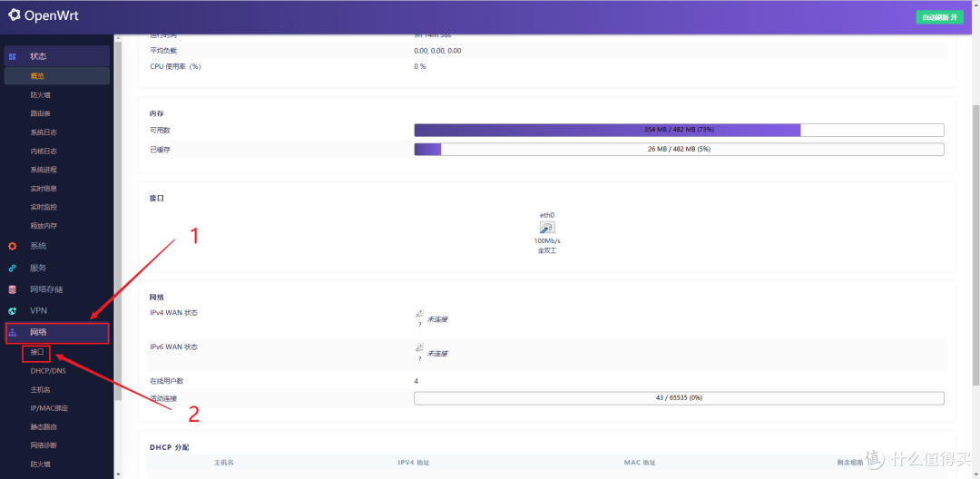Click the sidebar vertical scrollbar
Image resolution: width=980 pixels, height=479 pixels.
click(118, 218)
